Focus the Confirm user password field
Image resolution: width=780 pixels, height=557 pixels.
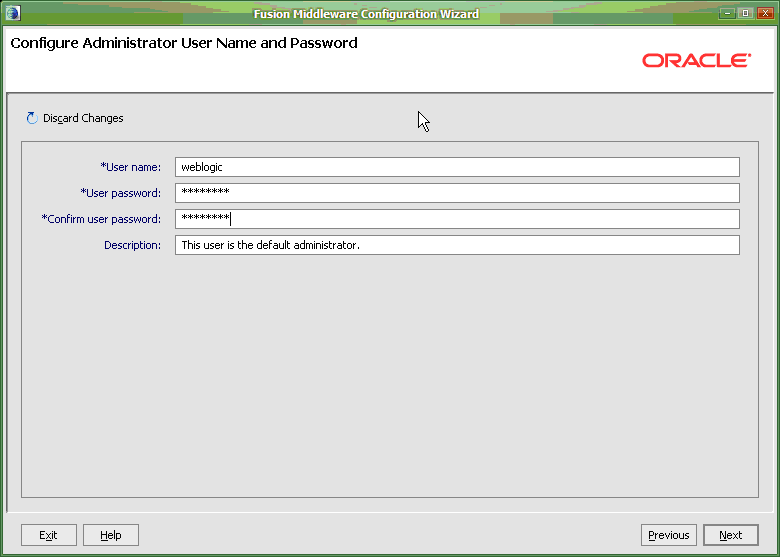pos(457,219)
